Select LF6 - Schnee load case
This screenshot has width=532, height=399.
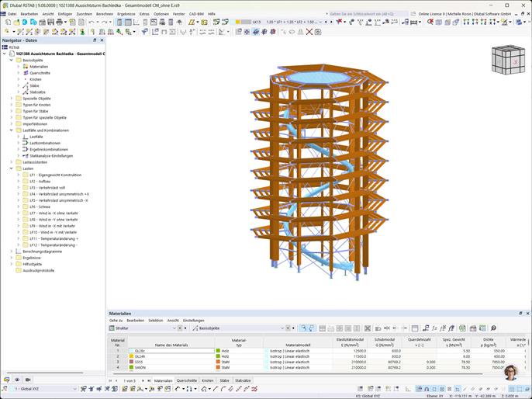(40, 206)
